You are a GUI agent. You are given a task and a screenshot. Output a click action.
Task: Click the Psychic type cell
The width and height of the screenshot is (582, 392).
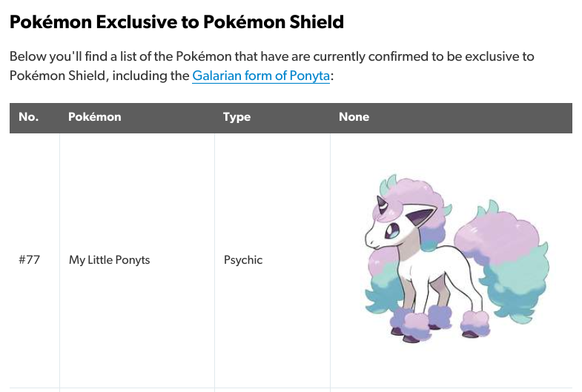point(243,259)
